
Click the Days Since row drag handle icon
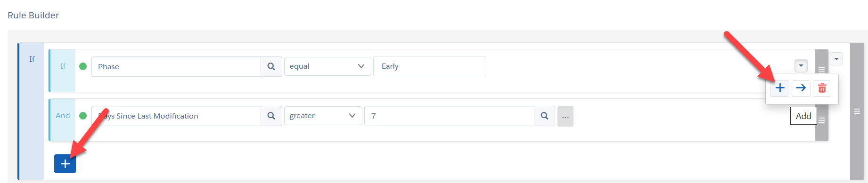coord(821,120)
